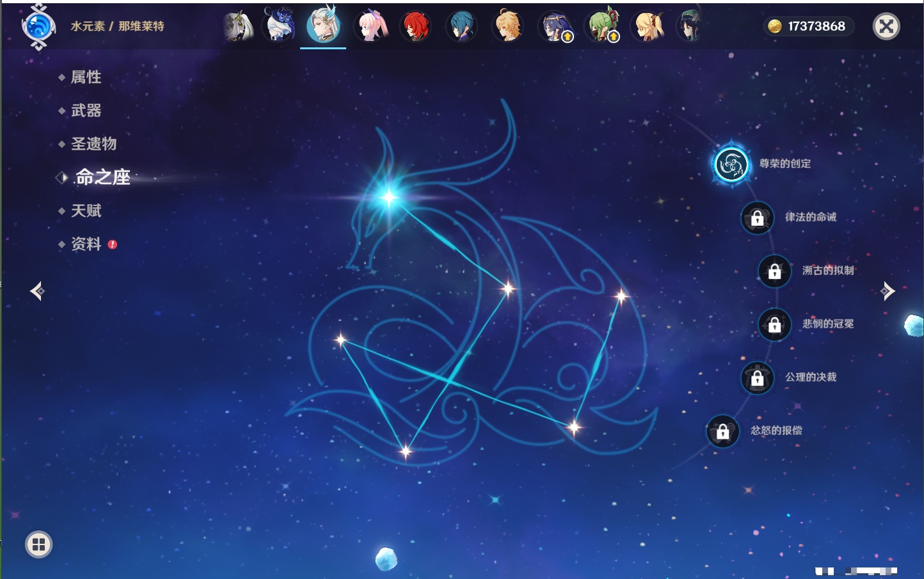Click the lock icon for 溯古的拟制
This screenshot has height=579, width=924.
(x=774, y=271)
